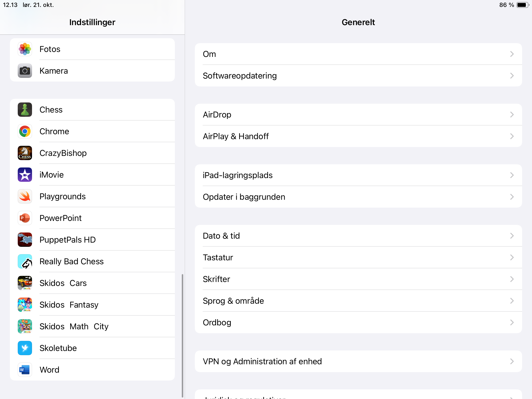Expand the AirDrop chevron

coord(512,115)
